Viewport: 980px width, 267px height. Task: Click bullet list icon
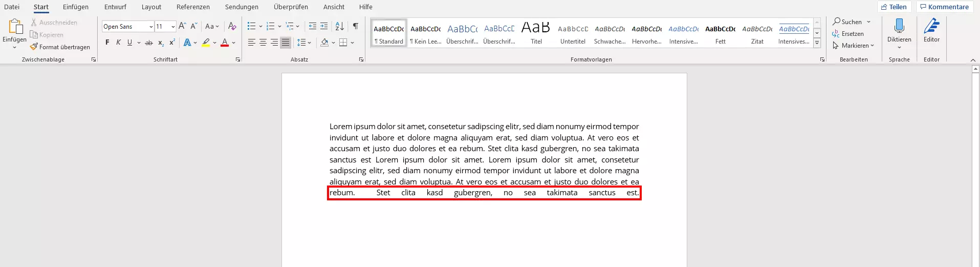[251, 26]
